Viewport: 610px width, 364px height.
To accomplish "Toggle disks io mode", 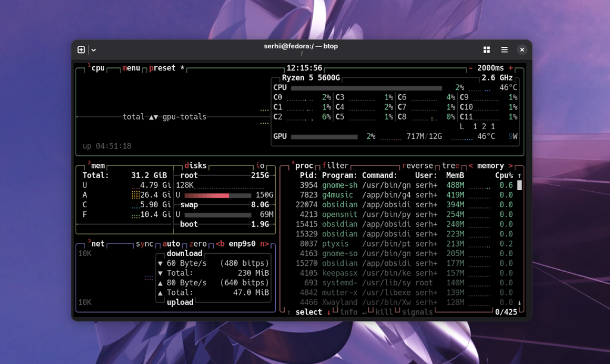I will click(x=260, y=166).
